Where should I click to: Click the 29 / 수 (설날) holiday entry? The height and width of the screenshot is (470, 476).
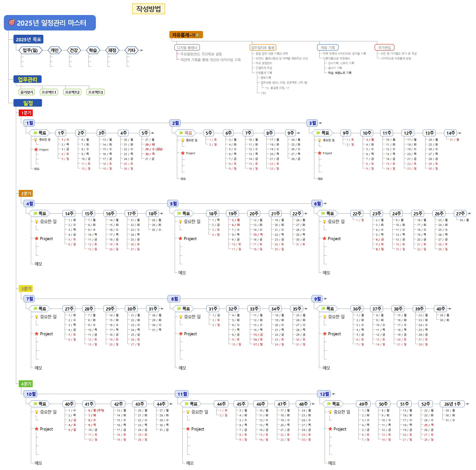point(154,149)
